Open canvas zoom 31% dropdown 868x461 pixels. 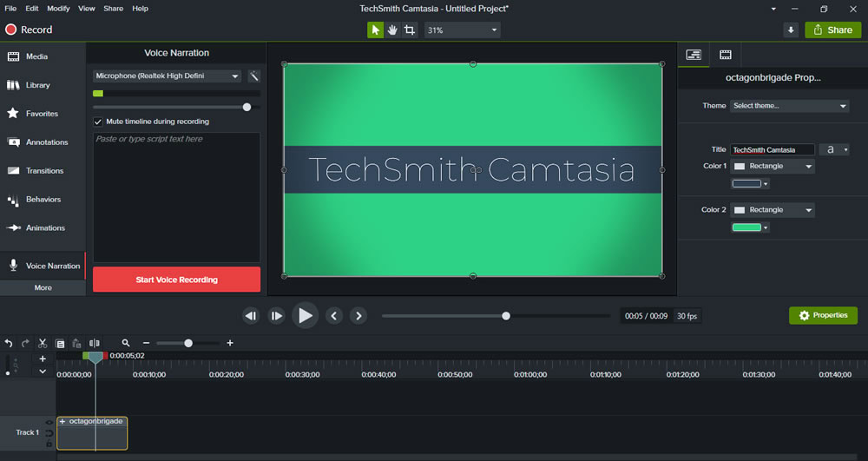463,30
